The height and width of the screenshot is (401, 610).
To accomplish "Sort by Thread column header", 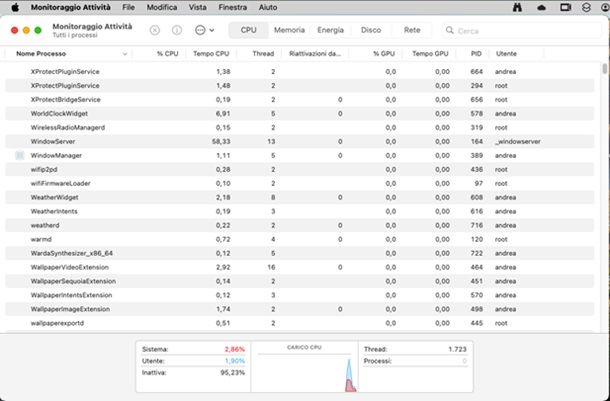I will point(263,54).
